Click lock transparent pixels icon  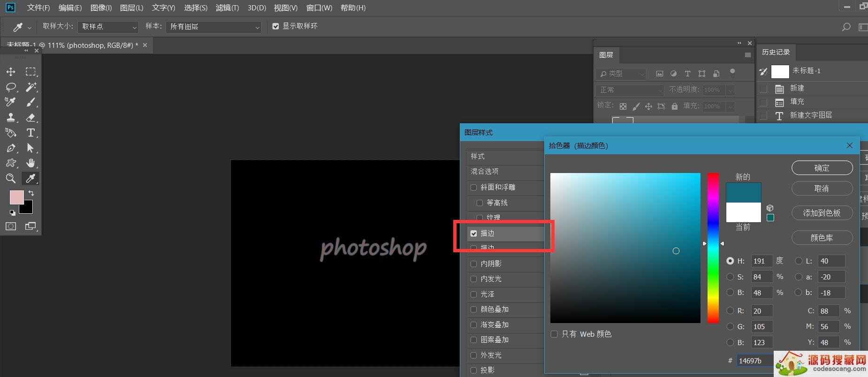(x=623, y=106)
